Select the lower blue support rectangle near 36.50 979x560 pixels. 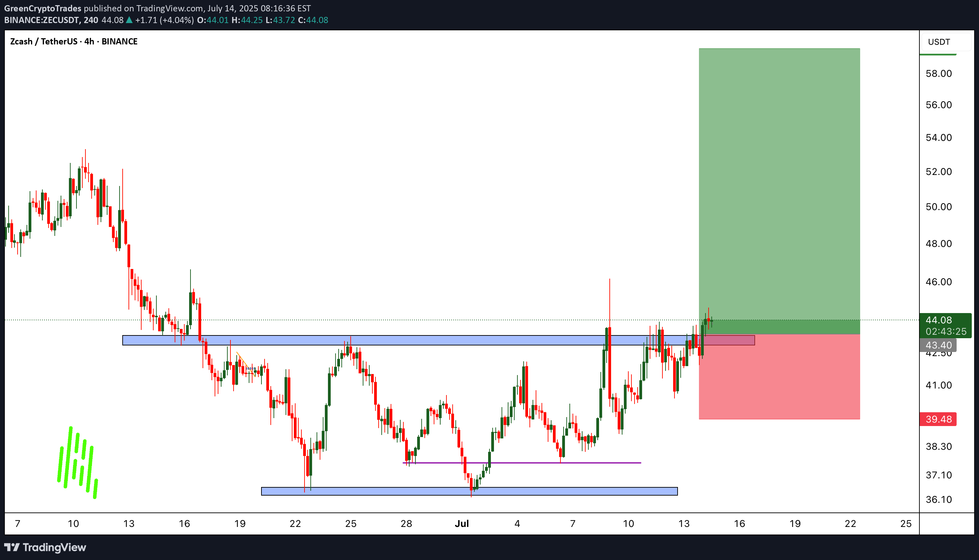pos(469,491)
